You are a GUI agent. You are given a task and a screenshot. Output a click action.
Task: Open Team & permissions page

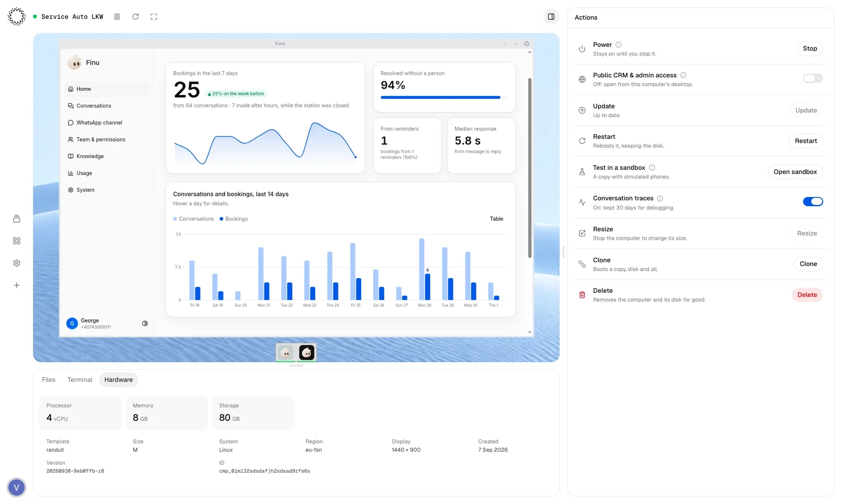tap(107, 140)
